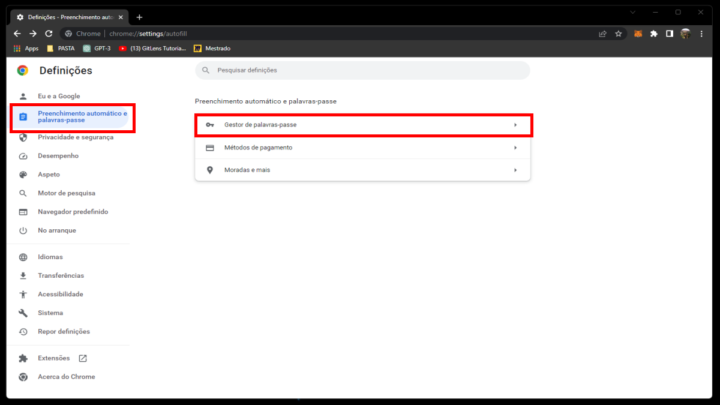Open the Apps bookmark shortcut
The height and width of the screenshot is (405, 720).
tap(27, 48)
